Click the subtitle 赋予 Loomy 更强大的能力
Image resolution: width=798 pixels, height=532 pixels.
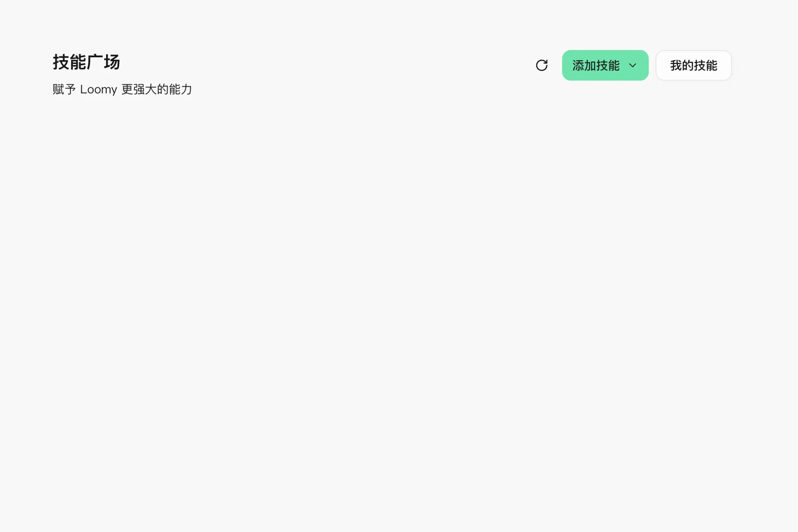click(122, 89)
